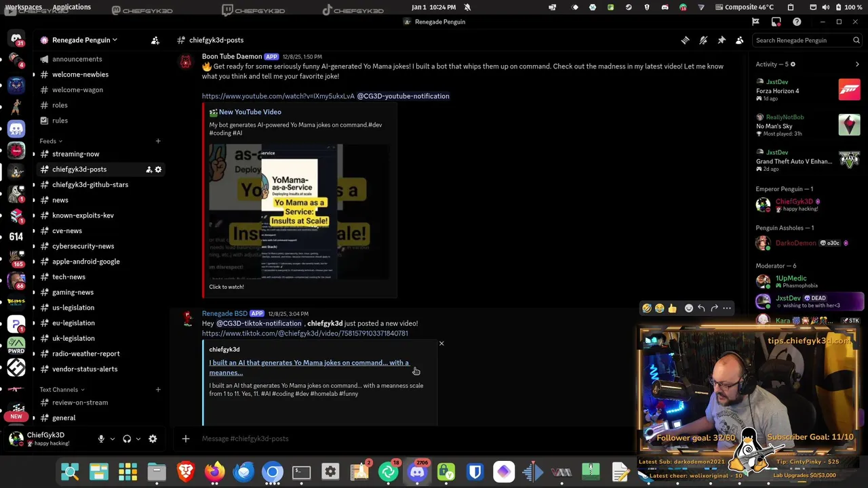Open Firefox in taskbar
The image size is (868, 488).
[215, 472]
